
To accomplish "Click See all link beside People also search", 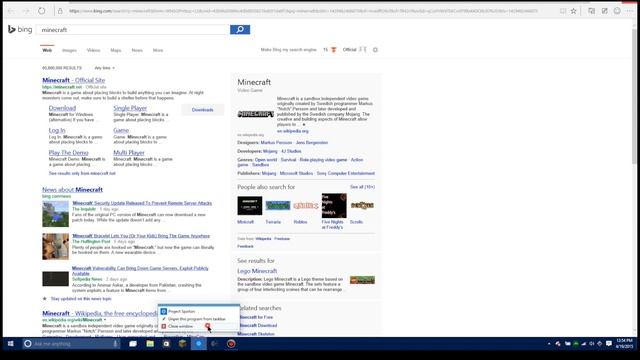I will (x=362, y=187).
